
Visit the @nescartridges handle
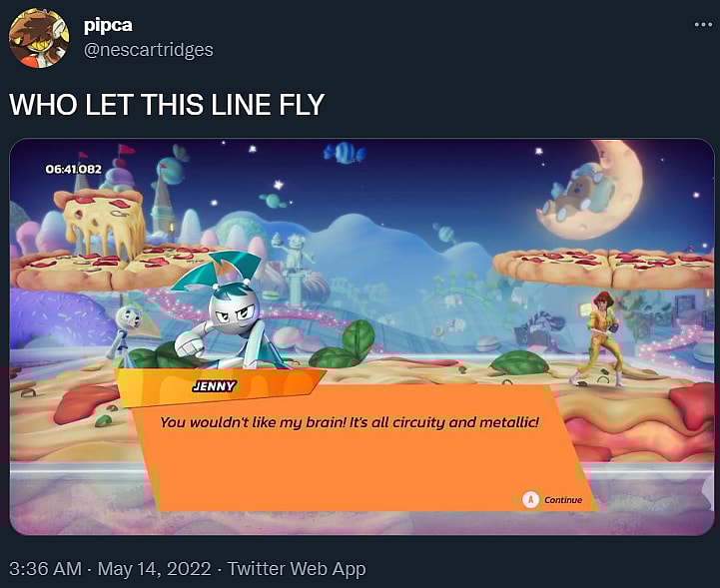click(148, 49)
